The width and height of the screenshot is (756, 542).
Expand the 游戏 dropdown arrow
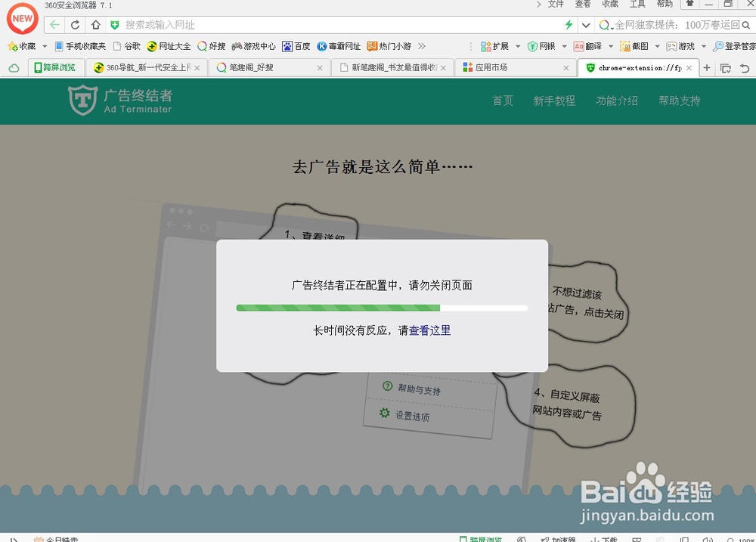click(x=703, y=46)
